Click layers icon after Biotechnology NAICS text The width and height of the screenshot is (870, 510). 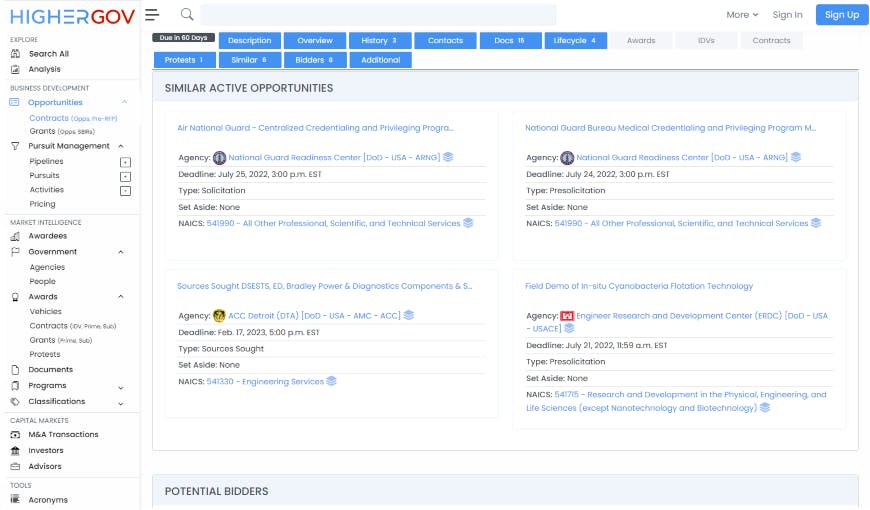pos(765,408)
